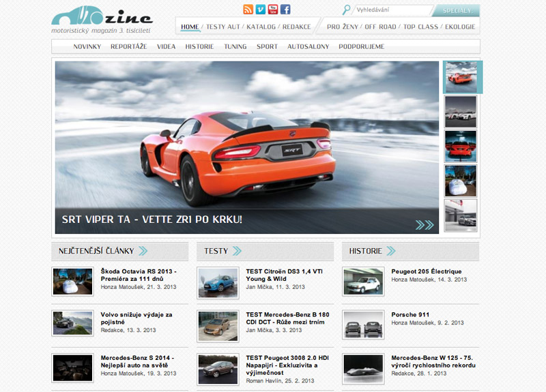Select the Testy aut menu item
The image size is (546, 392).
225,27
